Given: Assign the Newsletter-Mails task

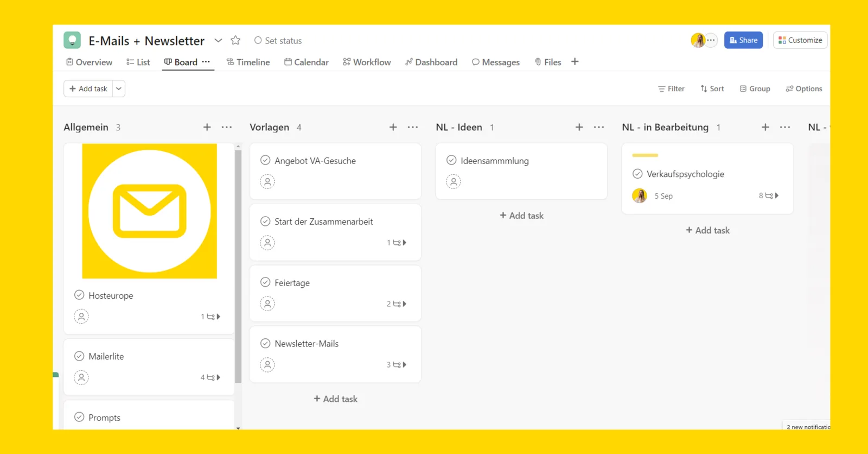Looking at the screenshot, I should (x=267, y=365).
